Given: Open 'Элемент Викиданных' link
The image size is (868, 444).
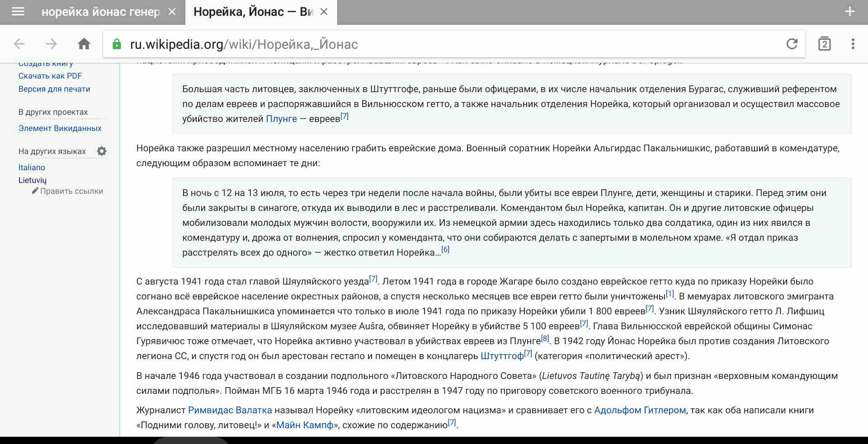Looking at the screenshot, I should (60, 128).
